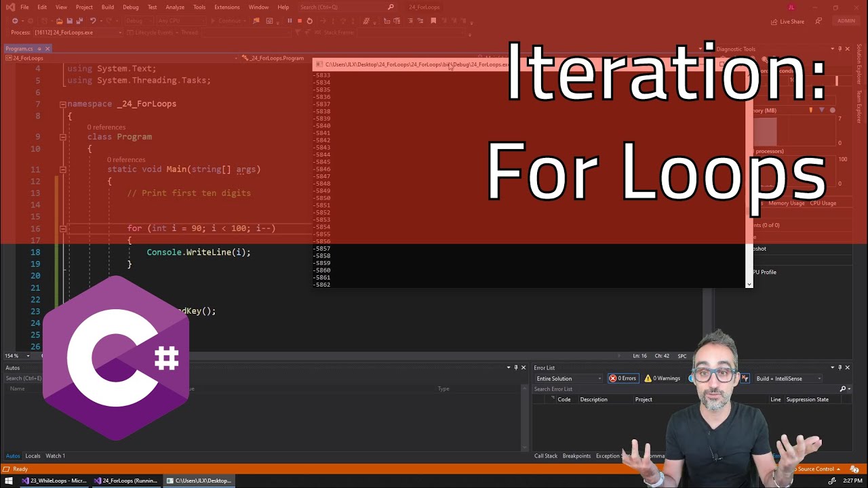Click the JL account badge

coord(791,7)
